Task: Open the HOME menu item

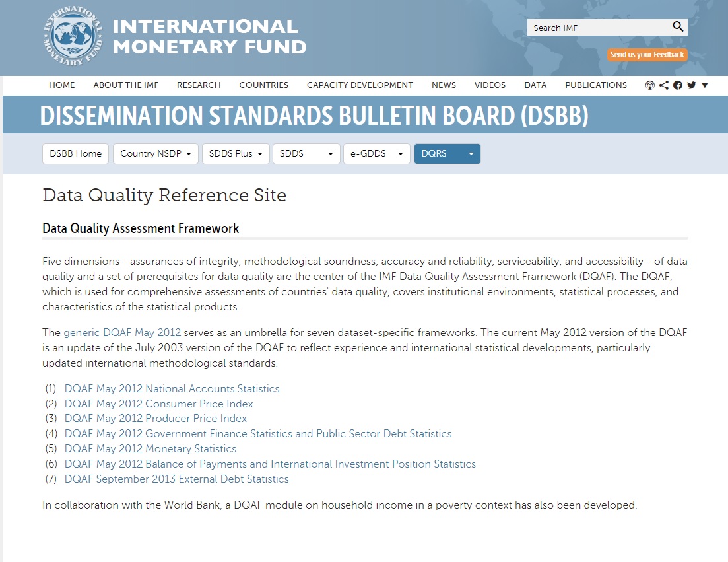Action: [62, 85]
